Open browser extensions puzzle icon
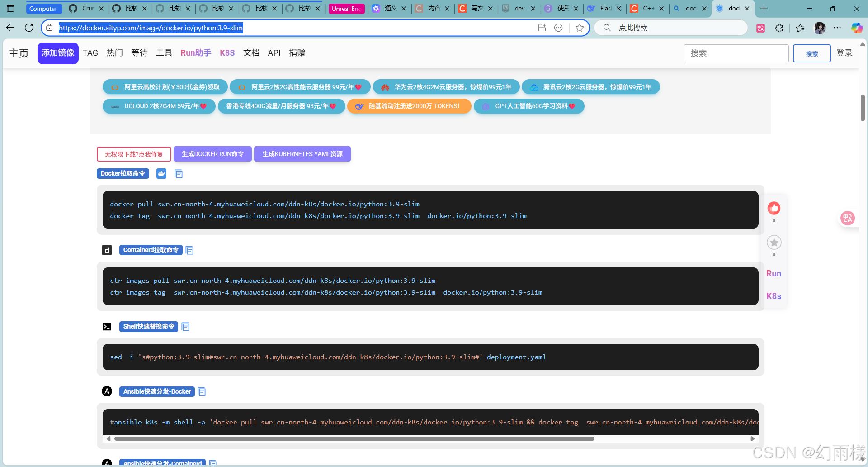The width and height of the screenshot is (868, 467). [779, 28]
